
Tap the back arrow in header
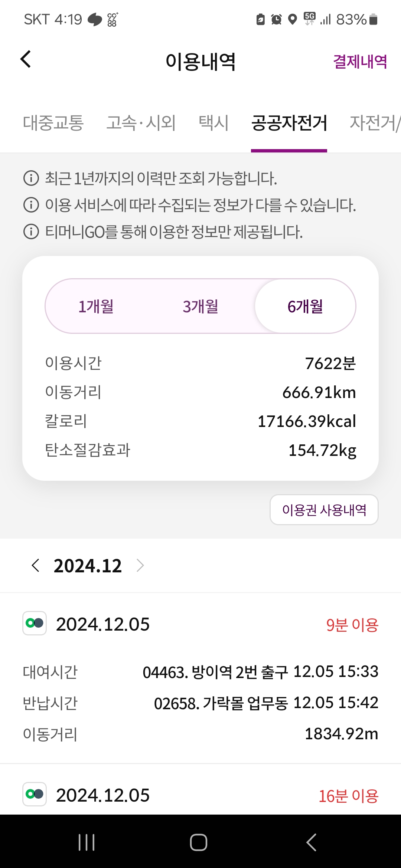pos(26,59)
